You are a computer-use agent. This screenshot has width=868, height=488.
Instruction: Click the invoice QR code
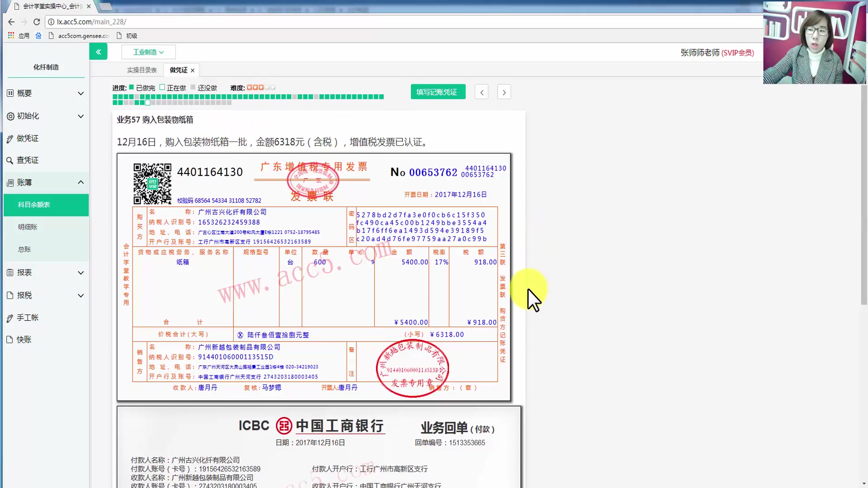(152, 183)
